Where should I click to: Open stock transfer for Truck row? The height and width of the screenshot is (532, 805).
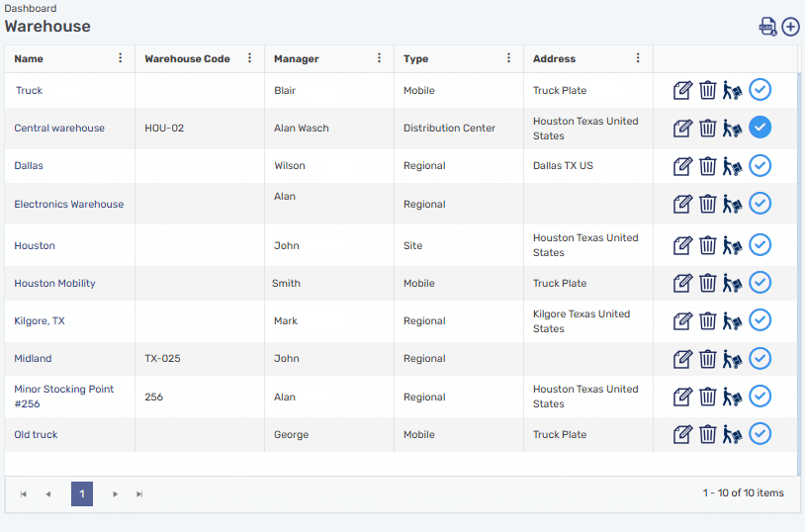(x=732, y=90)
